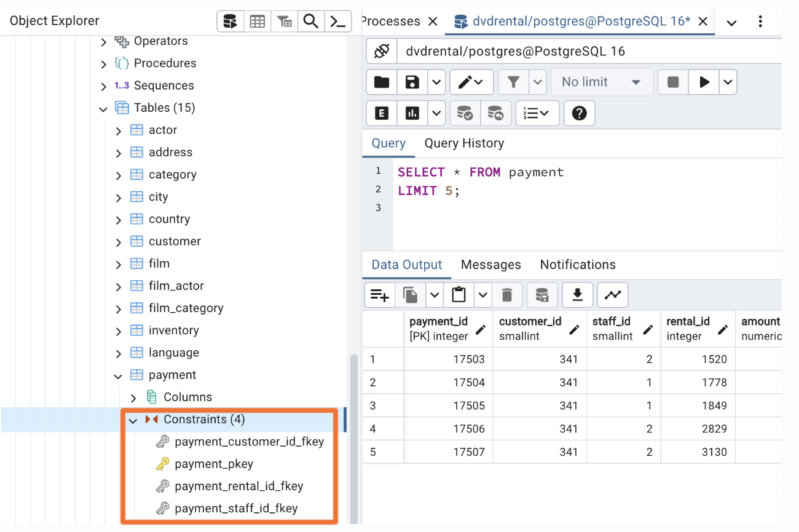Image resolution: width=799 pixels, height=532 pixels.
Task: Click the Filtered Rows icon in Object Explorer
Action: [x=284, y=22]
